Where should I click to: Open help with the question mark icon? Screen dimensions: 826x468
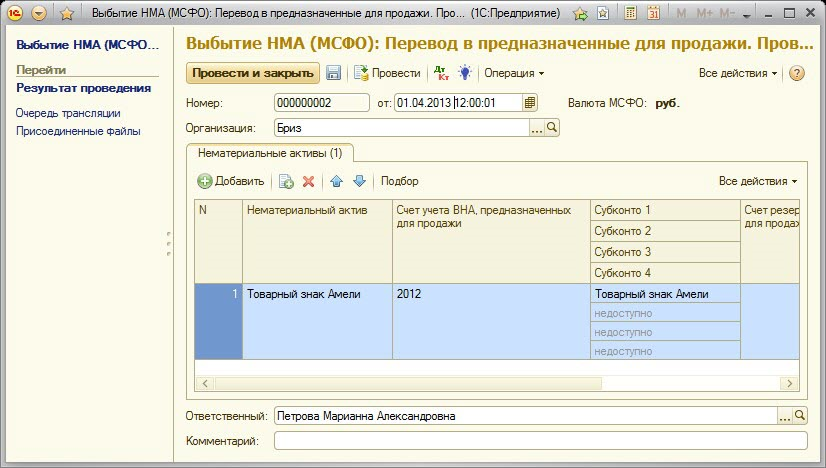click(x=797, y=74)
